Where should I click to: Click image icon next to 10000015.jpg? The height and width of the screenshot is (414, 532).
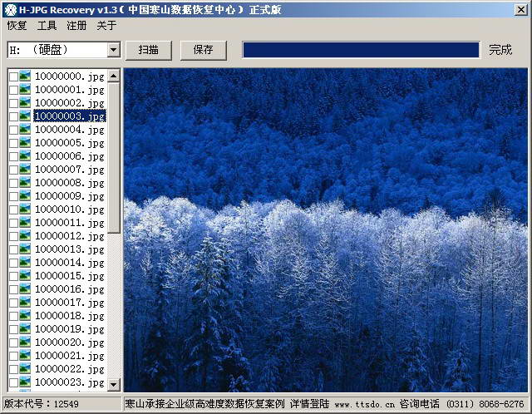[25, 275]
